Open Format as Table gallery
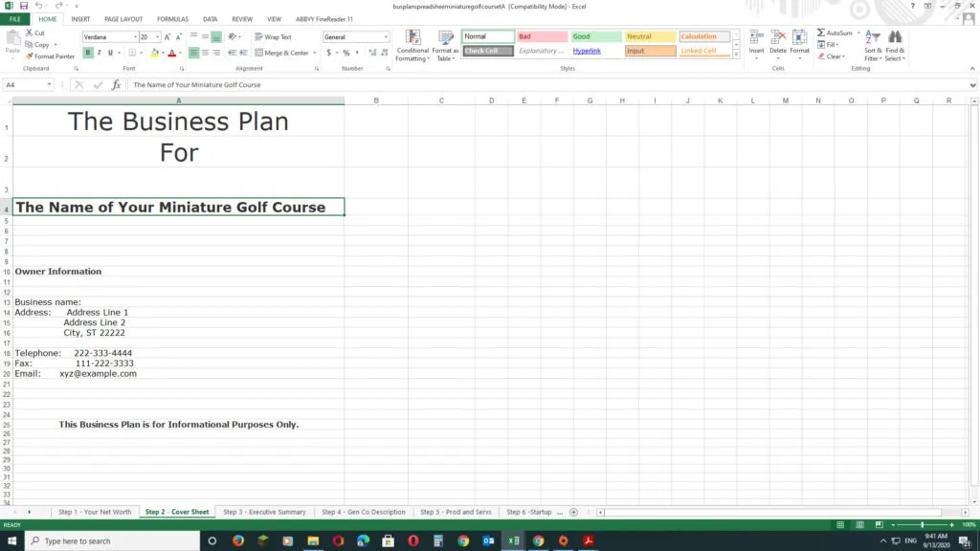This screenshot has height=551, width=980. 446,46
